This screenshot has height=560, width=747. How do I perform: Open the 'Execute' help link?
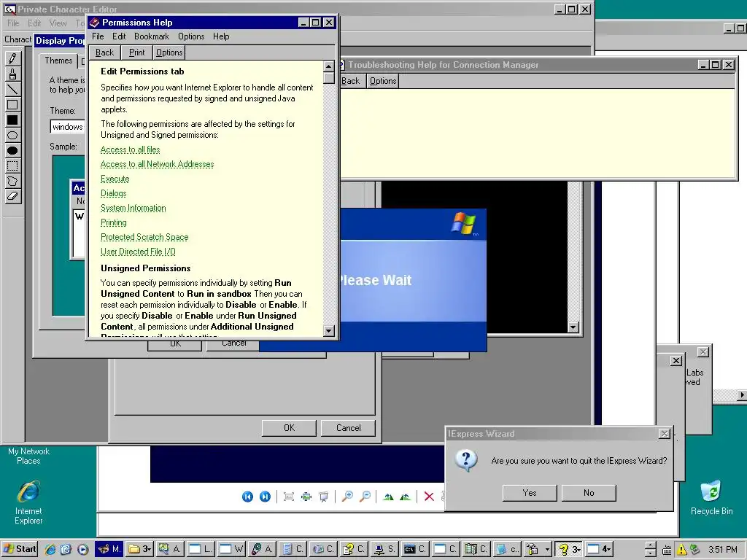pyautogui.click(x=115, y=179)
